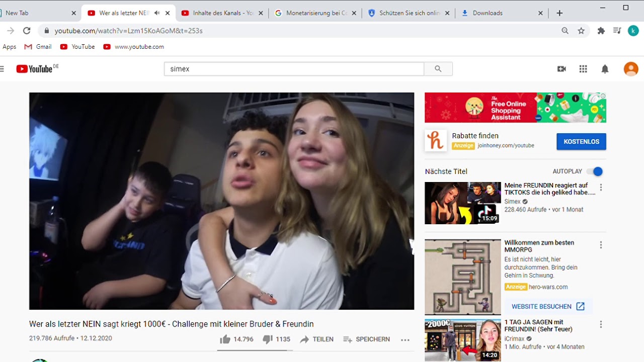Click Speichern to save to playlist
Screen dimensions: 644x362
click(x=366, y=339)
